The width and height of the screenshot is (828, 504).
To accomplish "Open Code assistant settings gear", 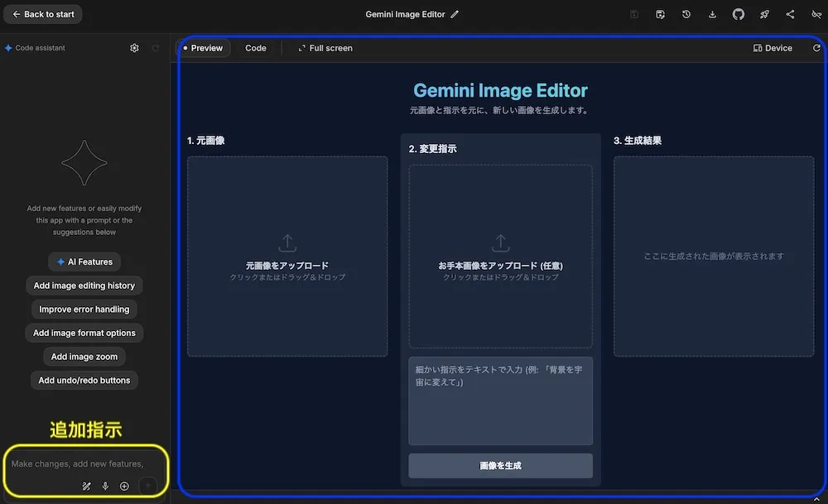I will [134, 48].
